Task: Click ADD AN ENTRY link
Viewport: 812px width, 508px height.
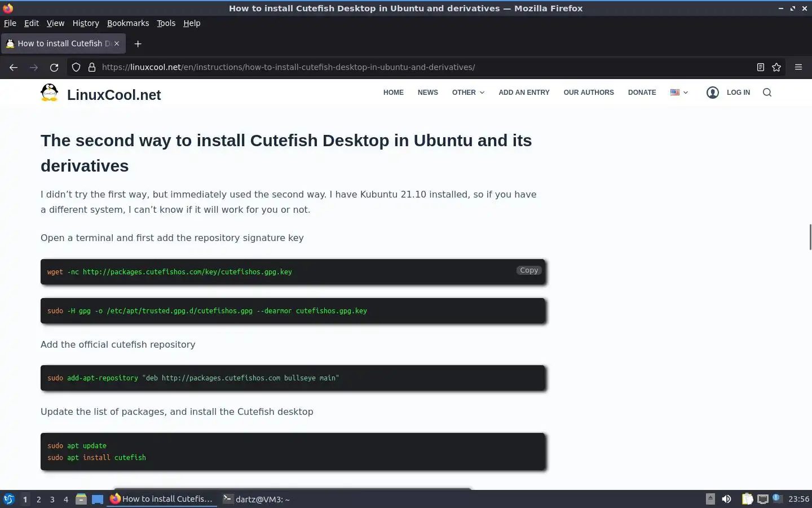Action: pos(524,93)
